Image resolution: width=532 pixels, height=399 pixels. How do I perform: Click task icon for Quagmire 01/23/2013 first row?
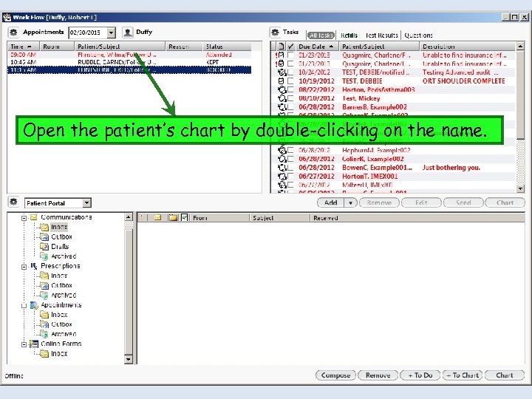[x=281, y=55]
